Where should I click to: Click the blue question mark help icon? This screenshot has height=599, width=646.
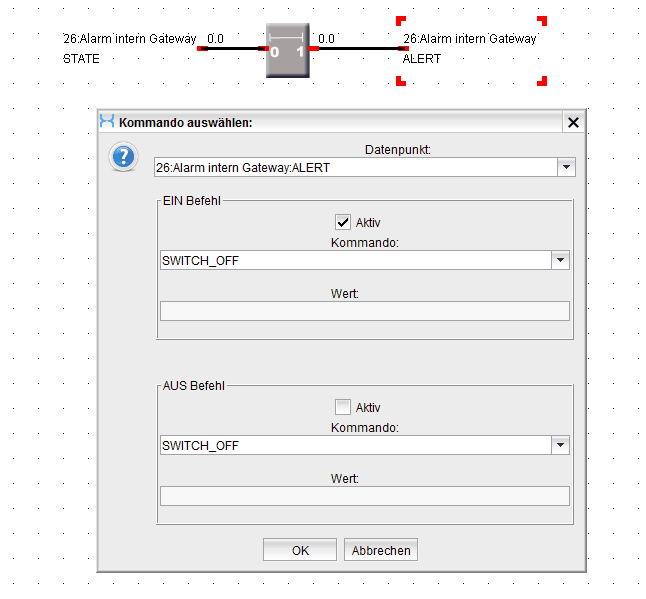click(123, 157)
